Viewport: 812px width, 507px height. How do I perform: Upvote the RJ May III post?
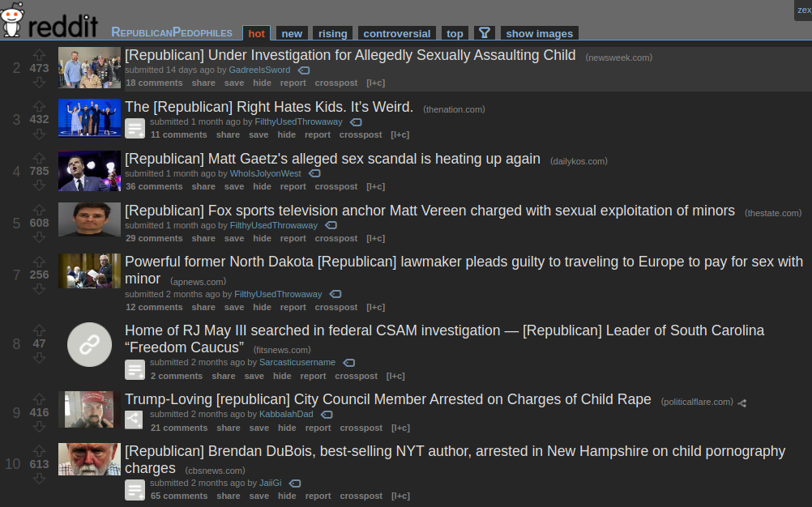click(40, 330)
